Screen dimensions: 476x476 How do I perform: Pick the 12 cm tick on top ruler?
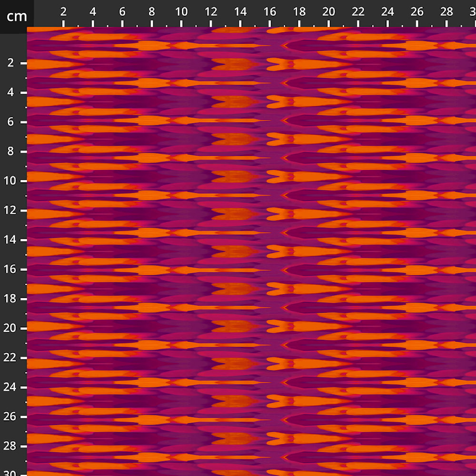211,12
